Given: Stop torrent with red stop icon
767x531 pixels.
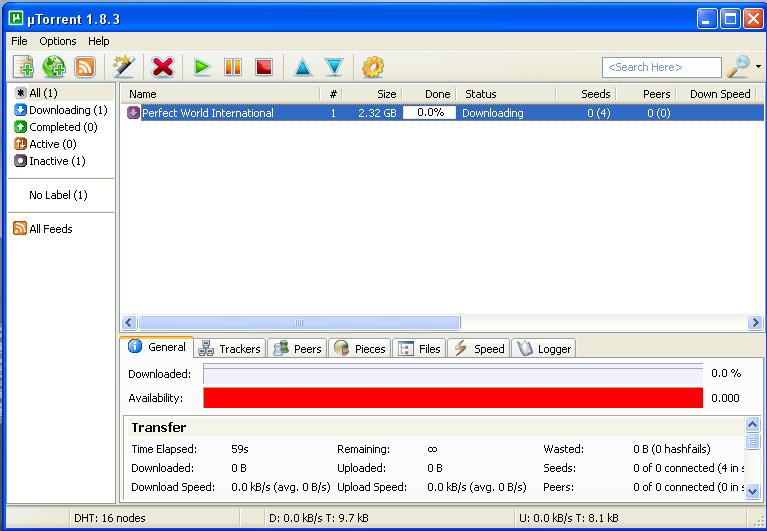Looking at the screenshot, I should (264, 67).
